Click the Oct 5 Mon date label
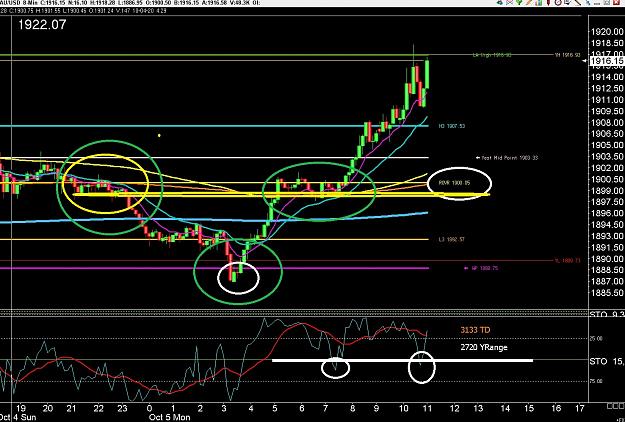Screen dimensions: 625x422 point(170,418)
